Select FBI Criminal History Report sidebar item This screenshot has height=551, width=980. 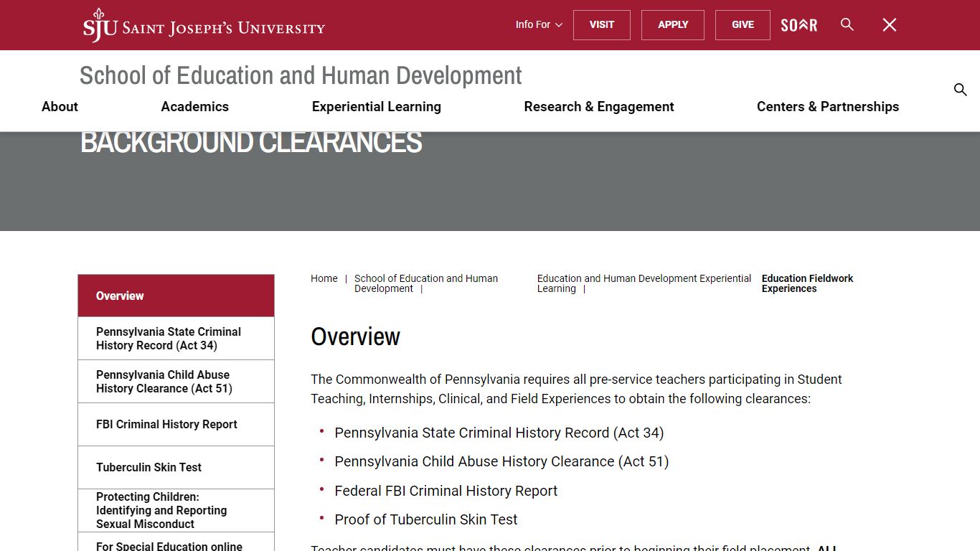(x=176, y=425)
